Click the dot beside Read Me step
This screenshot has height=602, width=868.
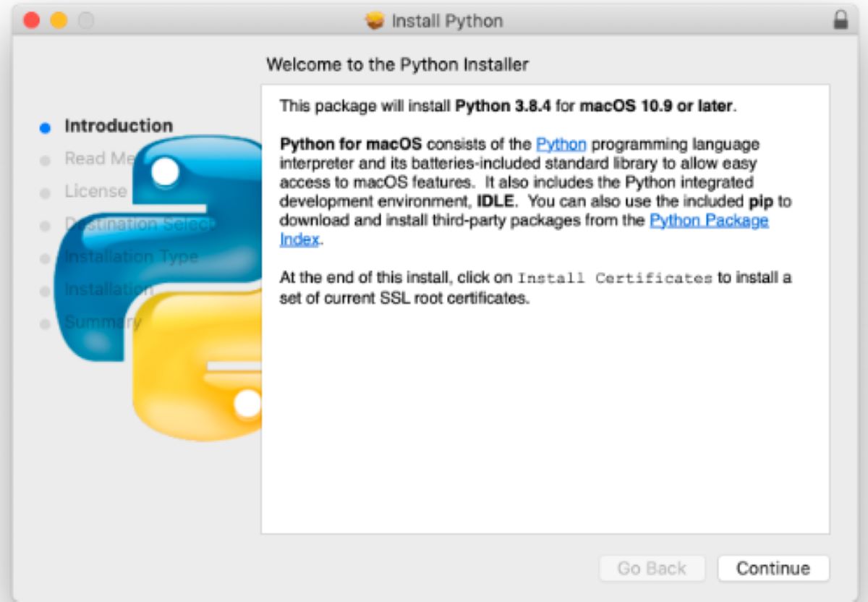45,159
